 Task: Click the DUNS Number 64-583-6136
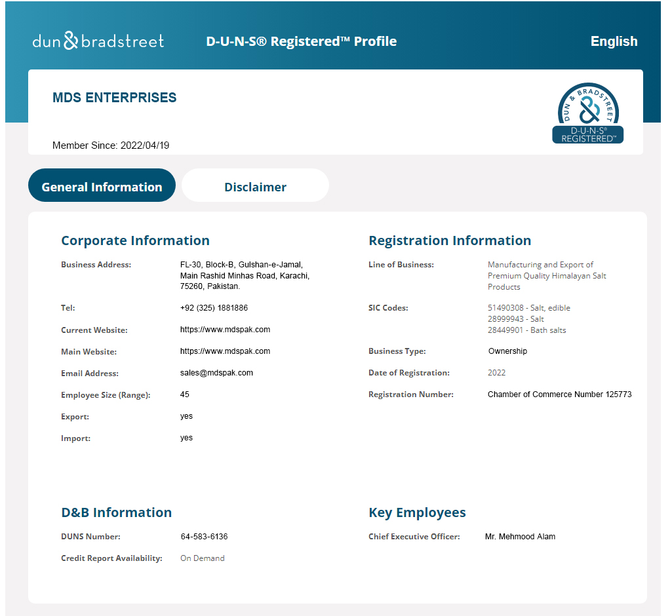click(x=204, y=537)
